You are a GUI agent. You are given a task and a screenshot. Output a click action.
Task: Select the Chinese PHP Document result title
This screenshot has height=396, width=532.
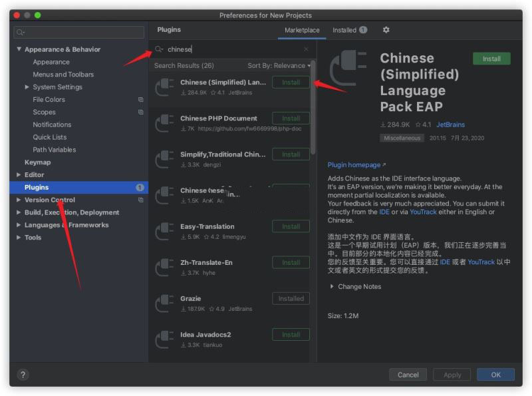click(219, 118)
